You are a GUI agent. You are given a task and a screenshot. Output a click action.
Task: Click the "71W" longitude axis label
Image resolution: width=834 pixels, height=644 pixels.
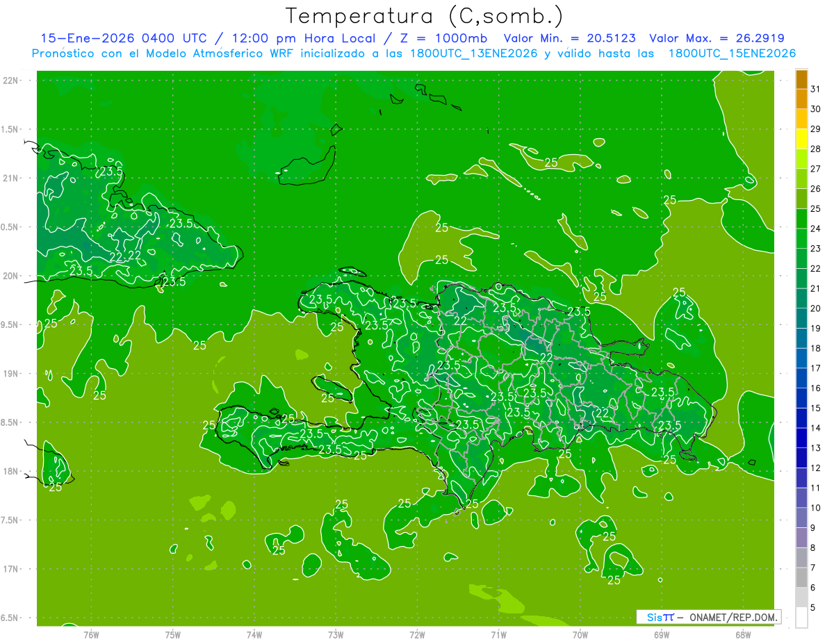pyautogui.click(x=498, y=635)
